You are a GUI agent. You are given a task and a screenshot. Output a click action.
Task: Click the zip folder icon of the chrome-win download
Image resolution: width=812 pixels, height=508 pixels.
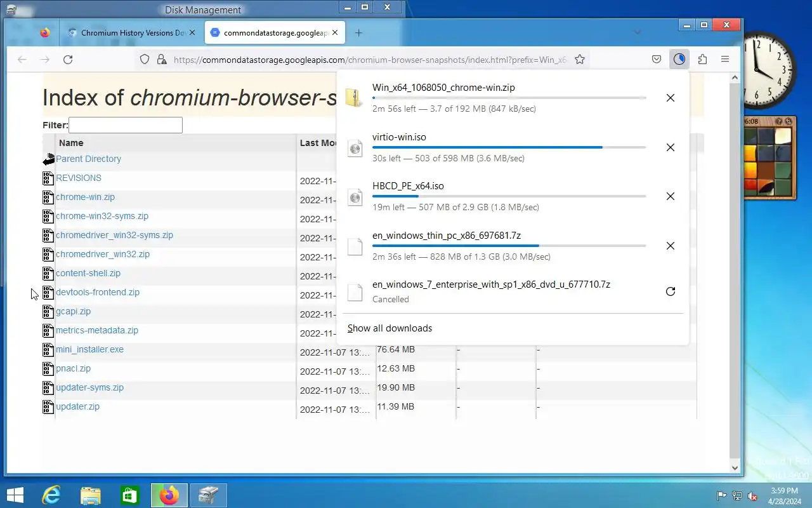coord(355,98)
